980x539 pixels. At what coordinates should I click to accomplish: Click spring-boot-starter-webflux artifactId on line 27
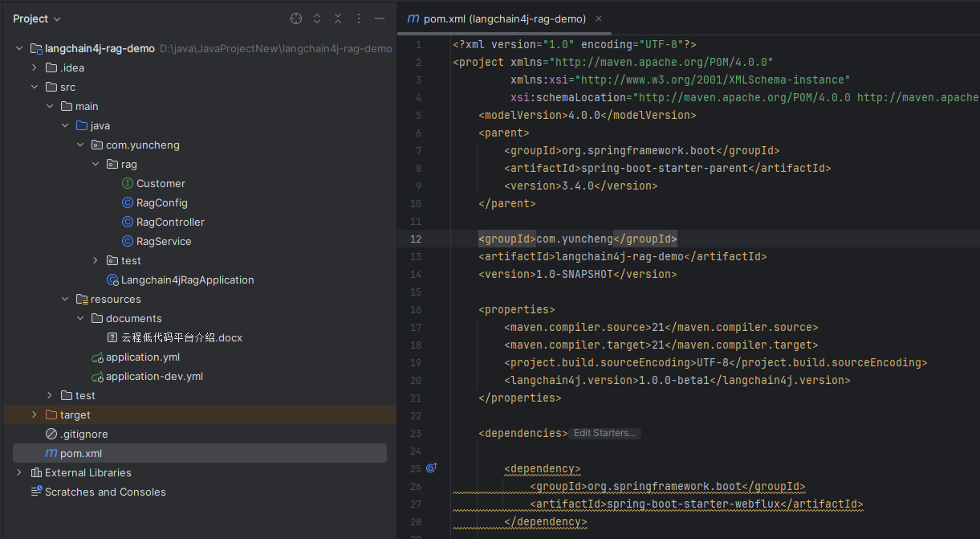coord(693,504)
